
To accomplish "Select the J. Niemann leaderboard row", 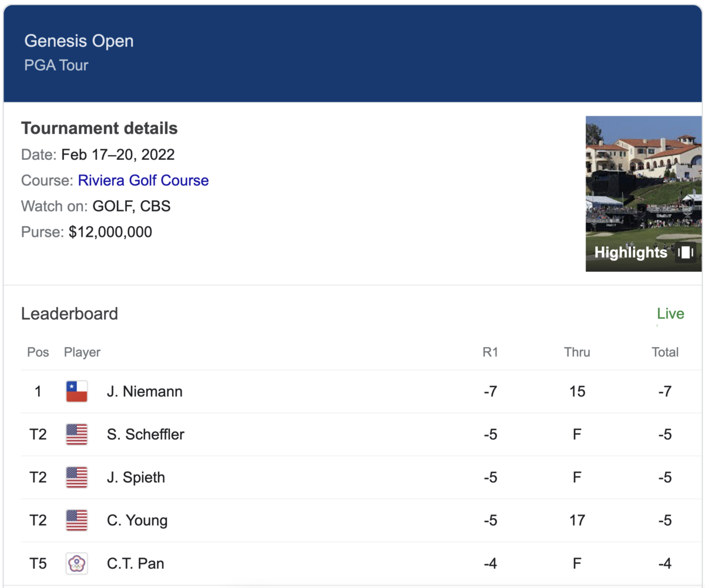I will tap(352, 391).
